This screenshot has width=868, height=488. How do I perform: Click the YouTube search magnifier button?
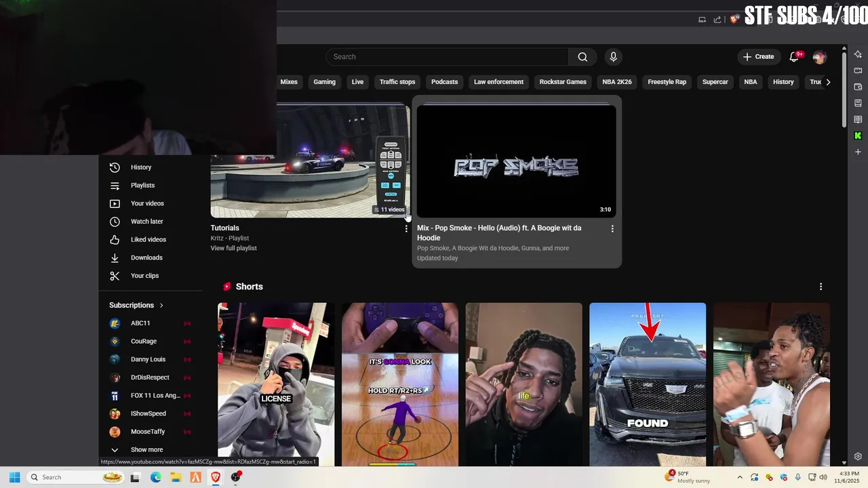(583, 57)
